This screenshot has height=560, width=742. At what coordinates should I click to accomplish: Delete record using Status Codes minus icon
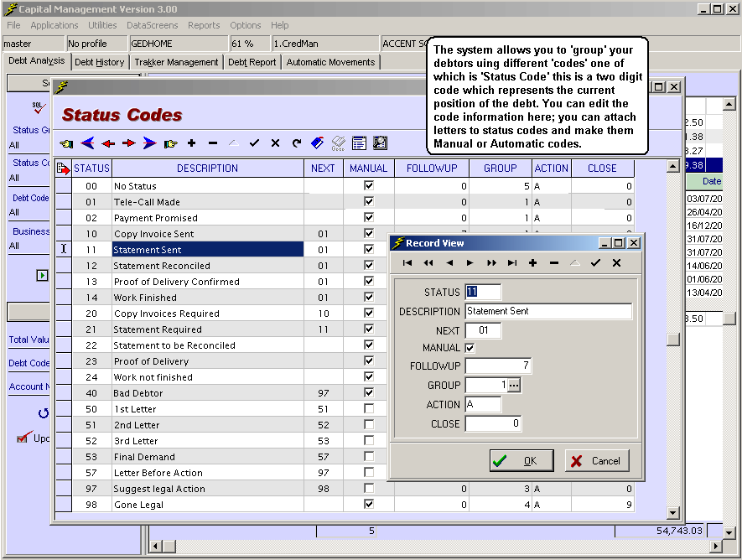[x=213, y=143]
